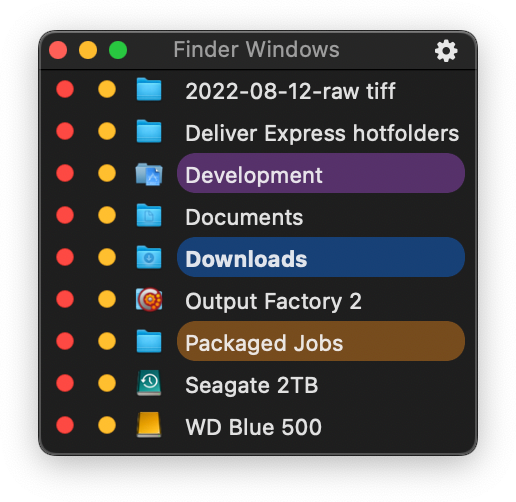Choose the orange Packaged Jobs entry
The image size is (516, 502).
tap(321, 341)
